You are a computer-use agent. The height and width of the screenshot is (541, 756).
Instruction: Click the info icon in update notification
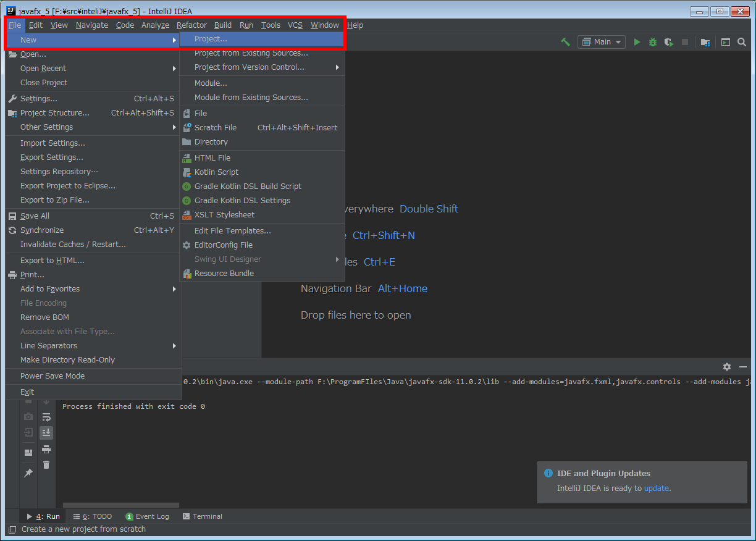[548, 473]
